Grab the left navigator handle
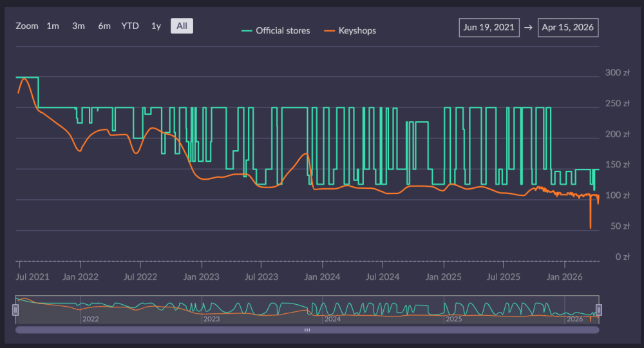Image resolution: width=644 pixels, height=348 pixels. tap(16, 310)
